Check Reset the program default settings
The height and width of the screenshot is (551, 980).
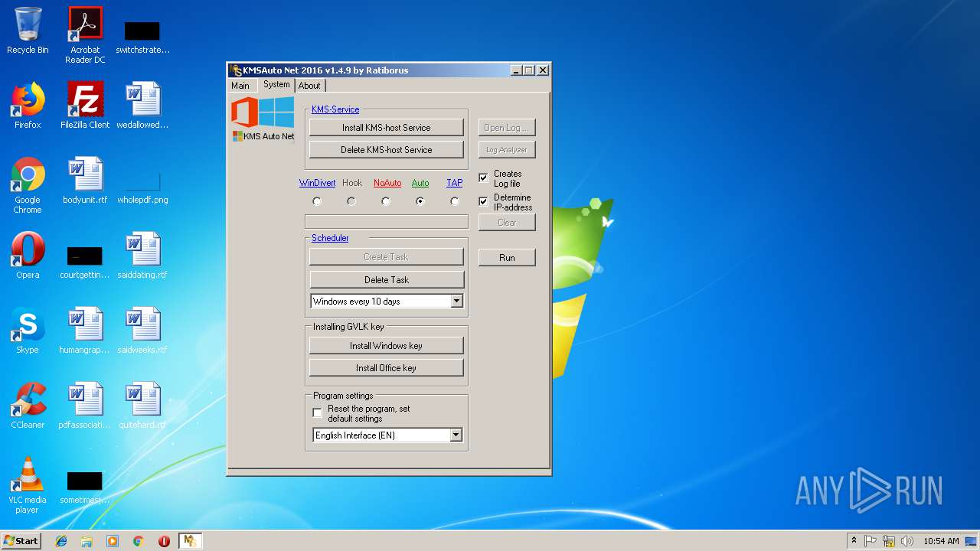point(317,412)
